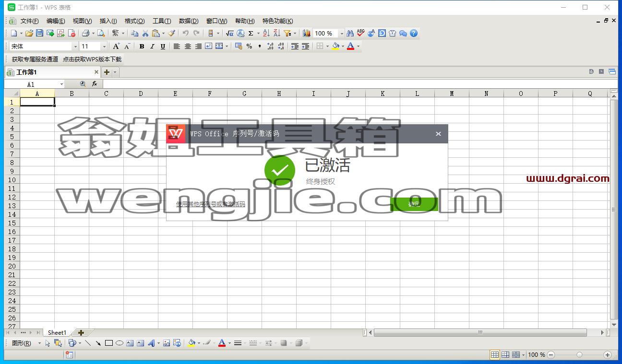This screenshot has height=364, width=622.
Task: Insert a chart with the chart icon
Action: tap(307, 34)
